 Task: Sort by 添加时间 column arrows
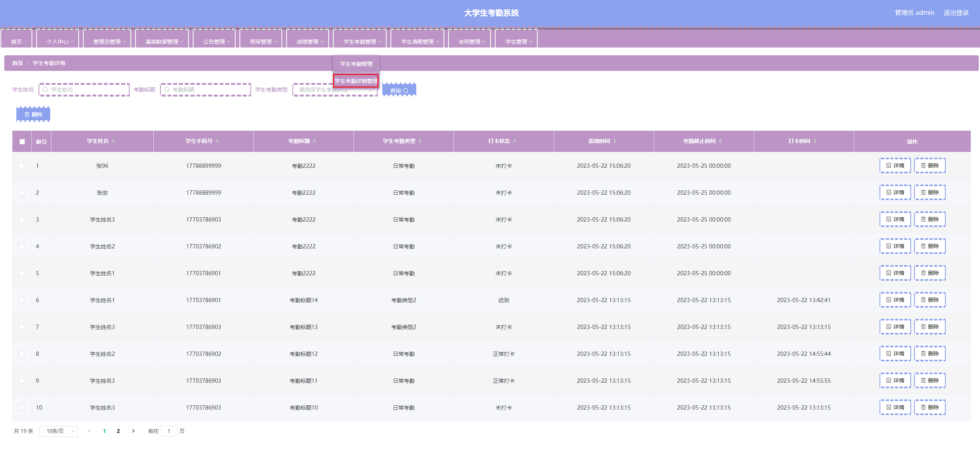(615, 141)
